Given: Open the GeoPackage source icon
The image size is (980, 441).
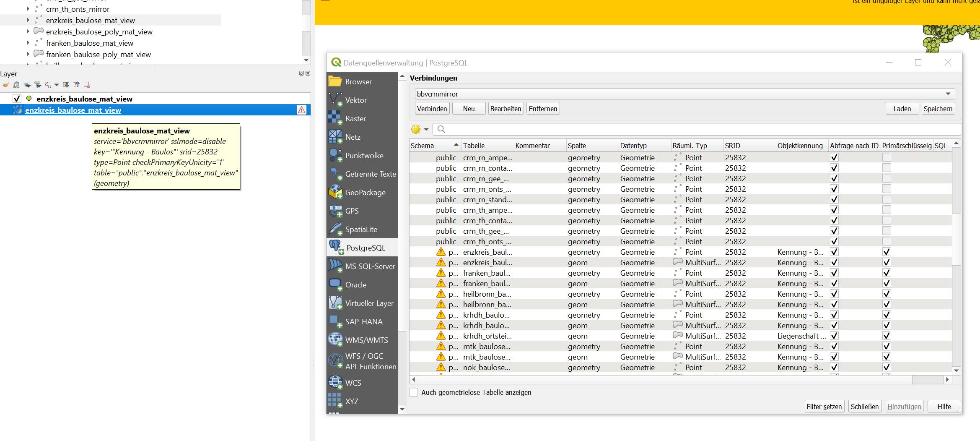Looking at the screenshot, I should point(335,193).
